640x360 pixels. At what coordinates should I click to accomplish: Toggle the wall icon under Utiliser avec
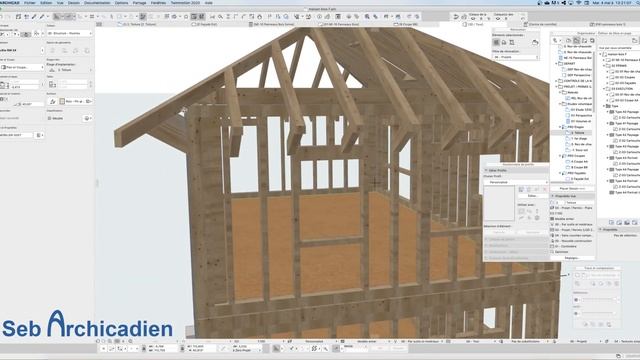[521, 211]
